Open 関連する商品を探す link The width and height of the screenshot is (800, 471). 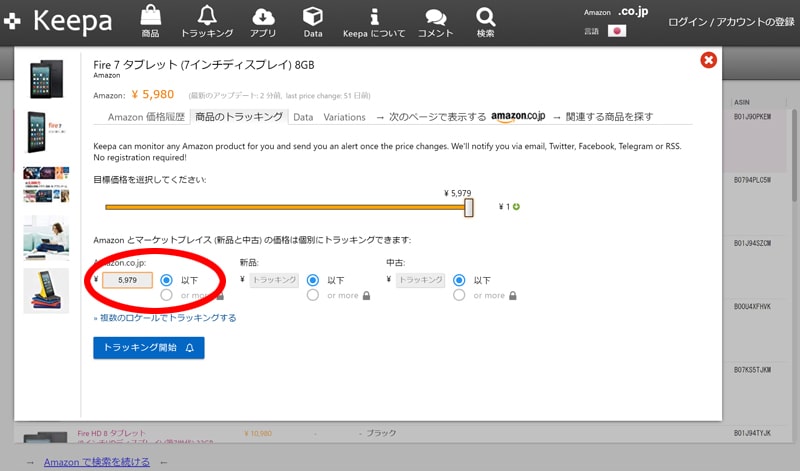click(603, 117)
